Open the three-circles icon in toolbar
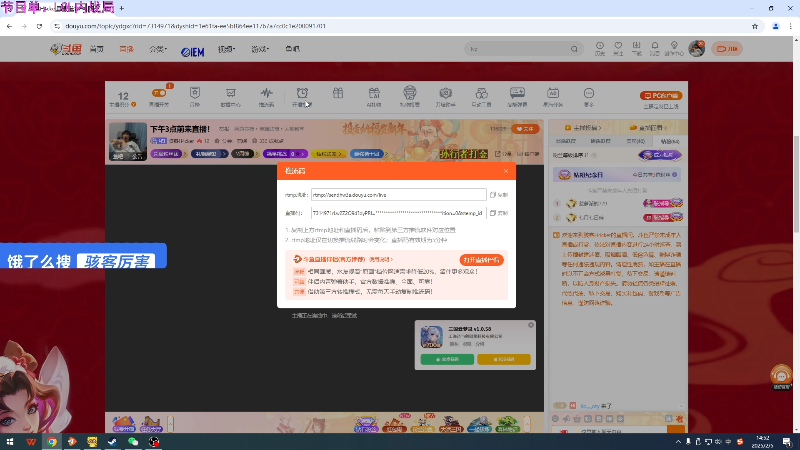 coord(481,93)
